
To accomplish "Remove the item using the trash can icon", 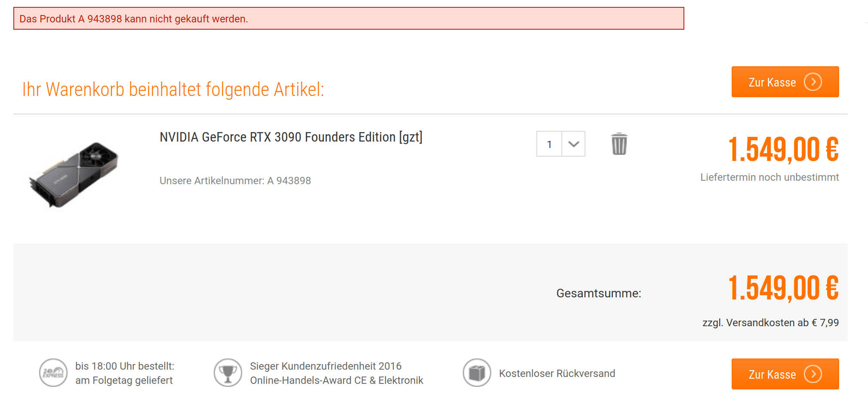I will point(619,144).
